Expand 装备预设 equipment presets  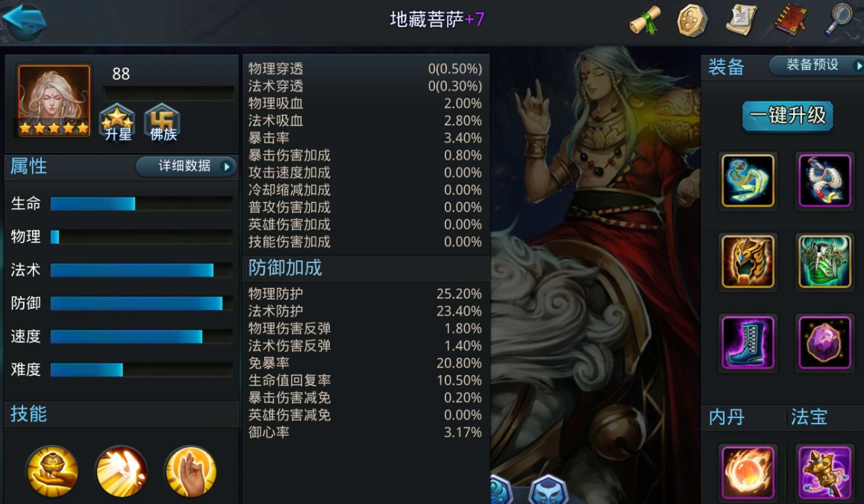pyautogui.click(x=816, y=65)
